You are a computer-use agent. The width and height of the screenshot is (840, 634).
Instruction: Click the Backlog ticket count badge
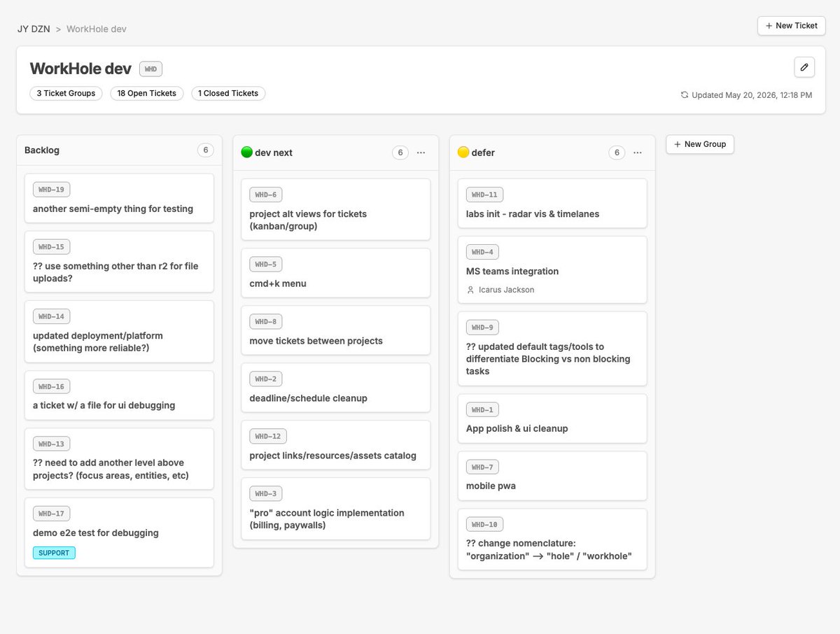click(x=205, y=150)
